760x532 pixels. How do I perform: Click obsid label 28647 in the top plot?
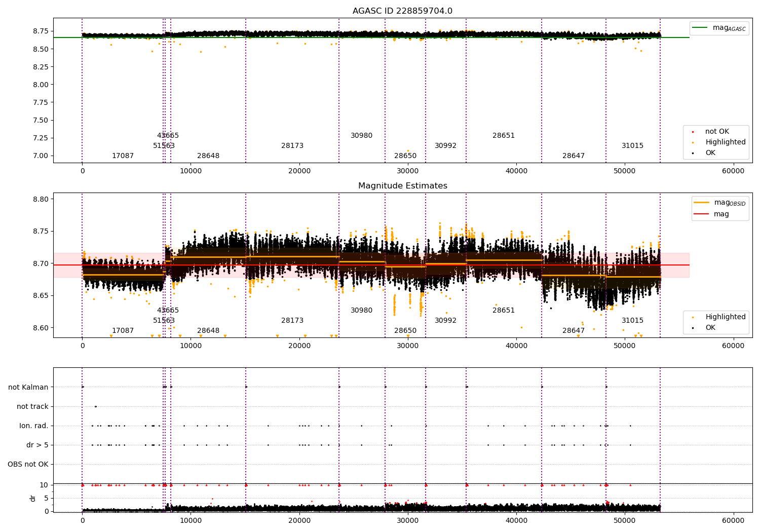click(x=574, y=156)
